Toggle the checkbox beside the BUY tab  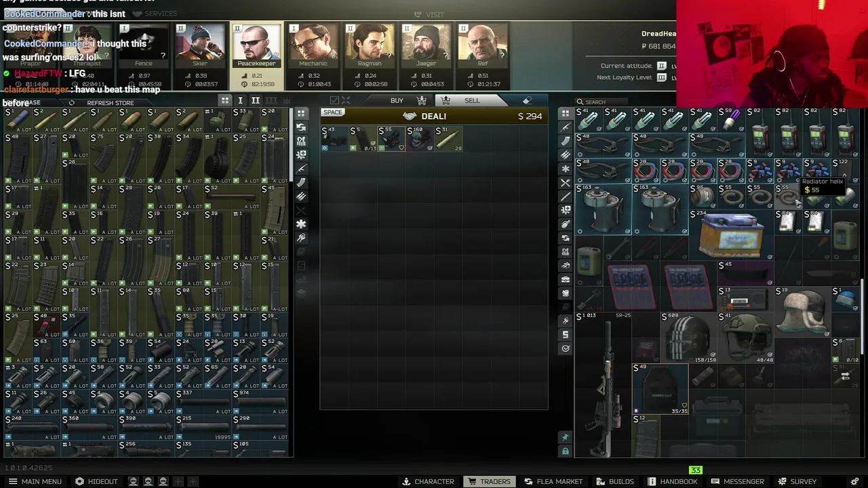[x=334, y=100]
